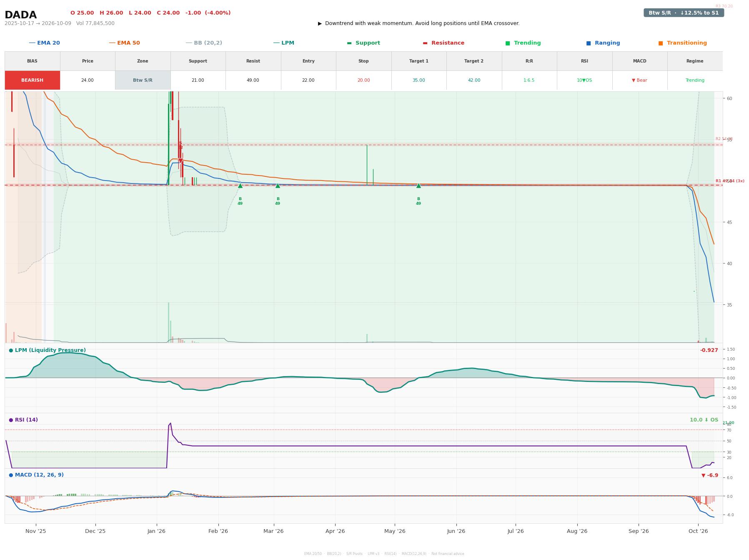
Task: Click the first buy triangle marker in February
Action: tap(240, 186)
